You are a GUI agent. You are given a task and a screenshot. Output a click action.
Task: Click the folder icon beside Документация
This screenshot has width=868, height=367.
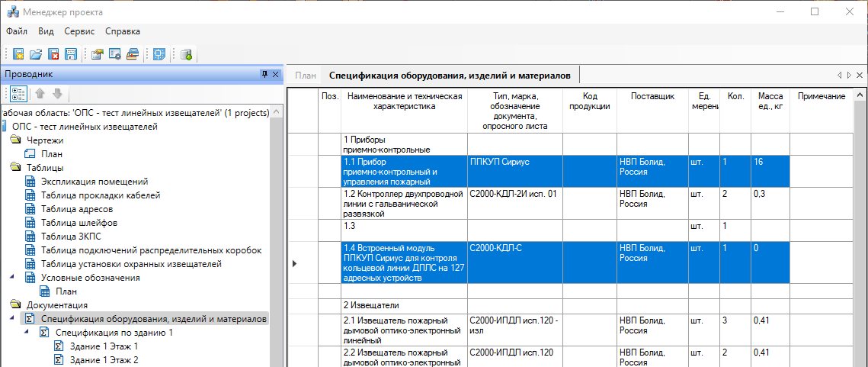pyautogui.click(x=15, y=305)
